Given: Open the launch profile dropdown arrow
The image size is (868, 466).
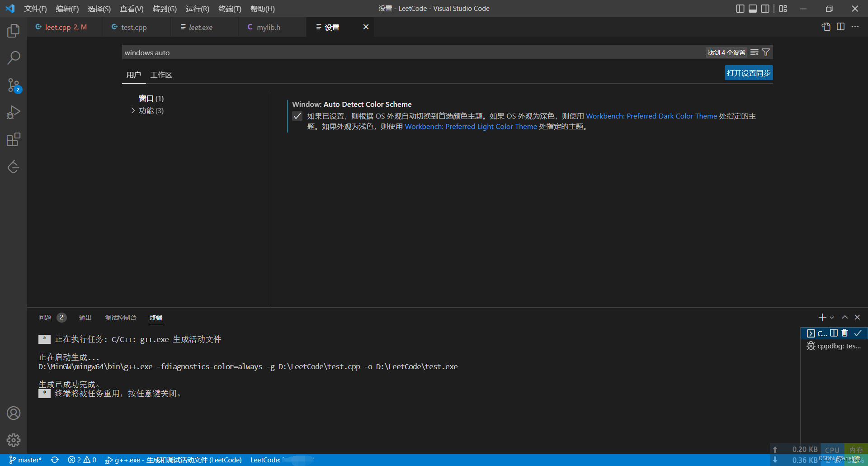Looking at the screenshot, I should (832, 318).
